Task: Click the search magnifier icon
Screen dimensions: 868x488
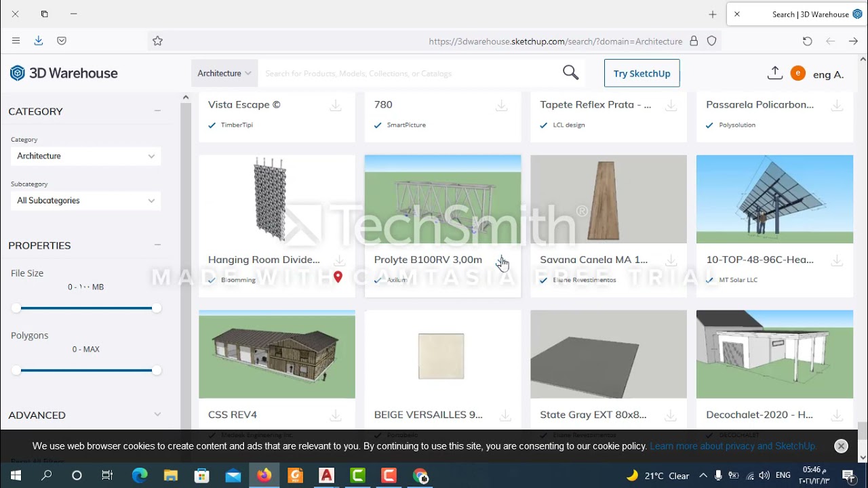Action: [570, 73]
